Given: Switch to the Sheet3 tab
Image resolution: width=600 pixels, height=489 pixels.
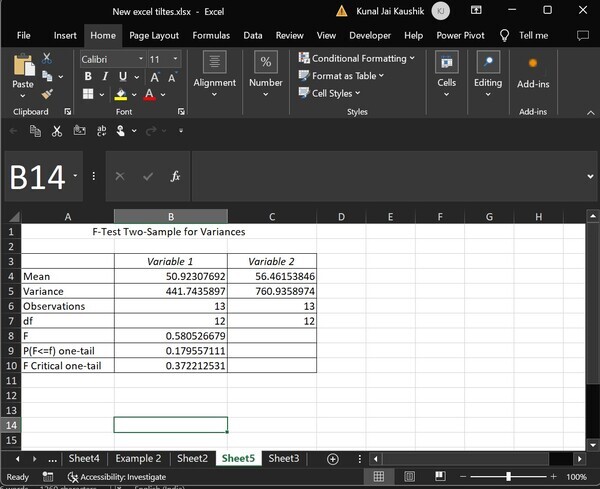Looking at the screenshot, I should (x=284, y=458).
